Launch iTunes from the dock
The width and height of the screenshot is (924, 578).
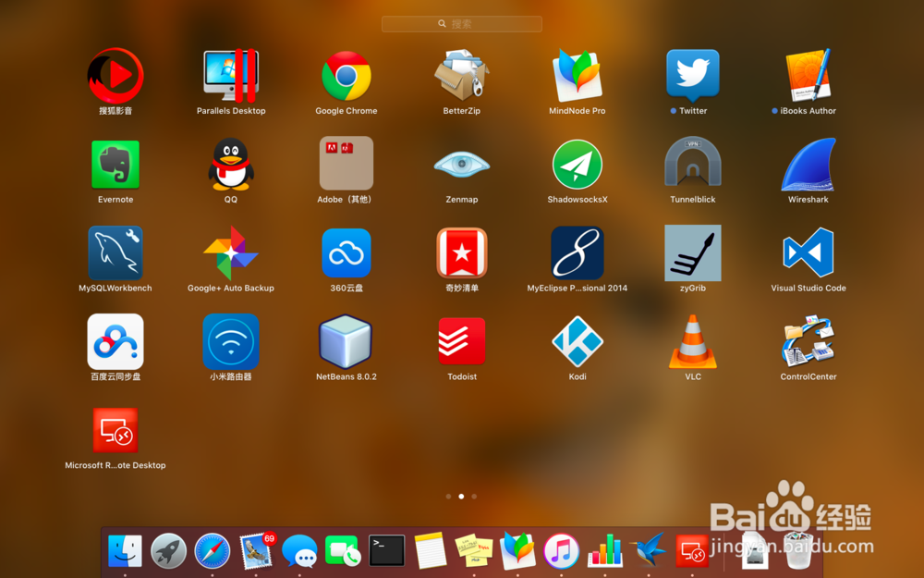pyautogui.click(x=561, y=551)
